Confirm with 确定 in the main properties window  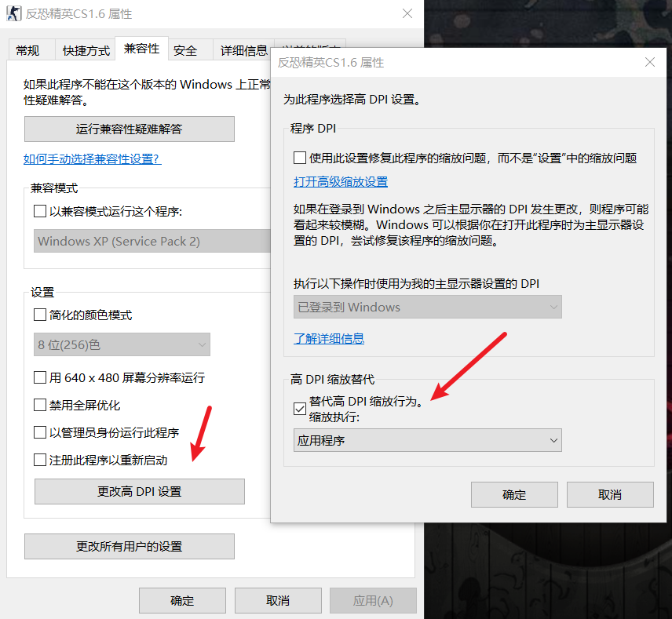pyautogui.click(x=182, y=601)
